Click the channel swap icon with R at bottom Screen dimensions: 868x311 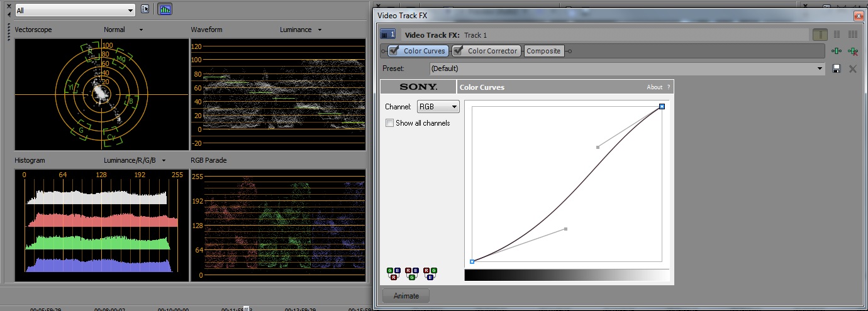click(393, 273)
